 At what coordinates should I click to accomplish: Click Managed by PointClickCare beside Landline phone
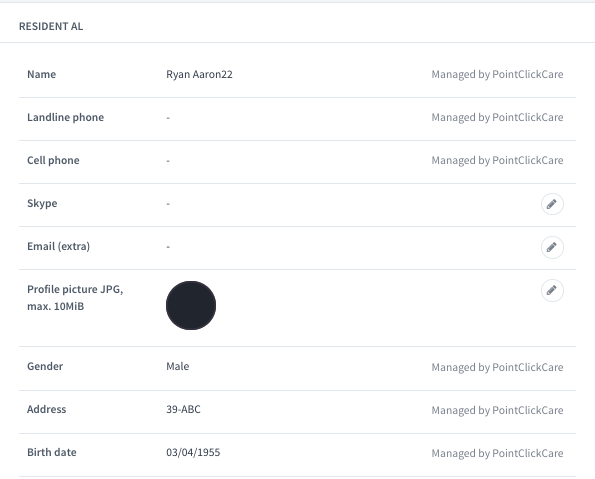point(497,117)
